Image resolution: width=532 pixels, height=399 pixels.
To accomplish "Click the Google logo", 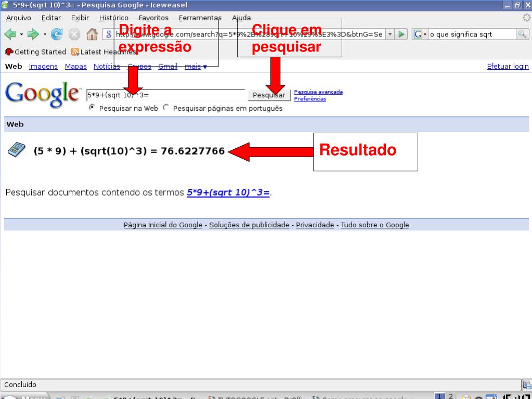I will tap(43, 95).
